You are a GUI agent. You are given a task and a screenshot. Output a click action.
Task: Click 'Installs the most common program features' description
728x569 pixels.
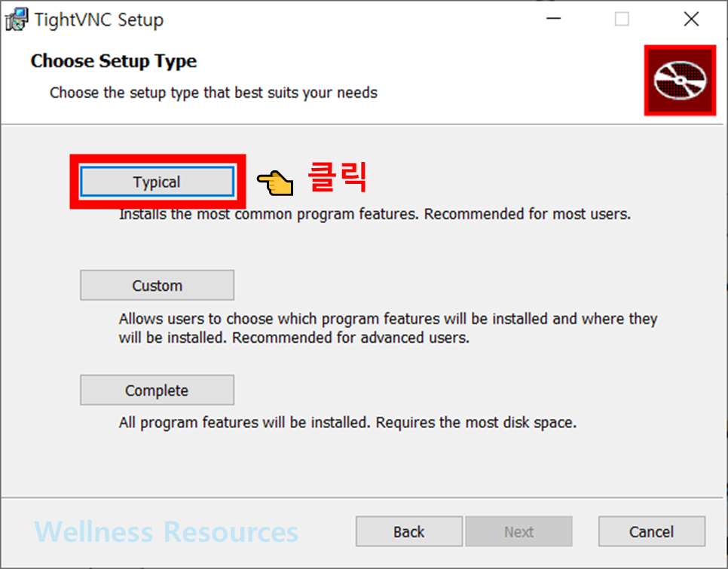pyautogui.click(x=375, y=214)
